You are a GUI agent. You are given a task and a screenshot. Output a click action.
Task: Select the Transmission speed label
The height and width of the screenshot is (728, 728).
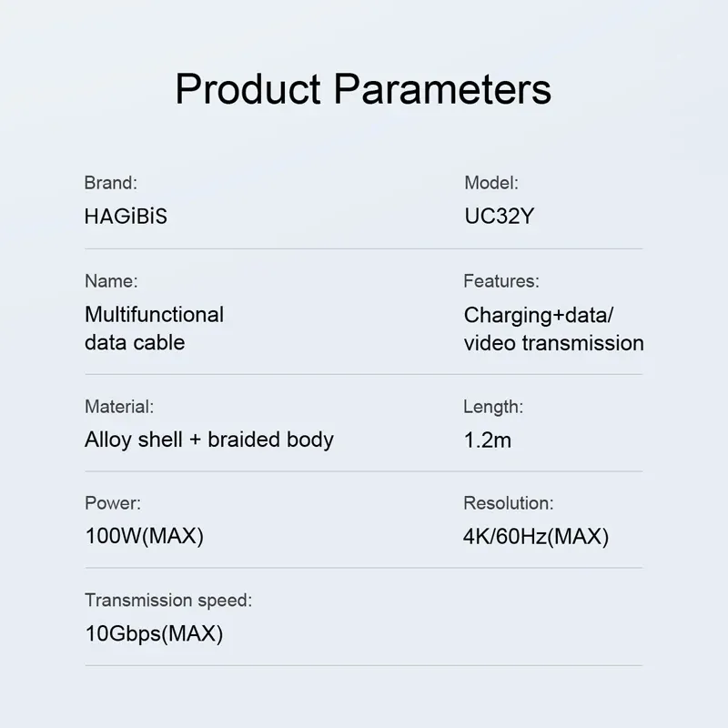tap(168, 601)
